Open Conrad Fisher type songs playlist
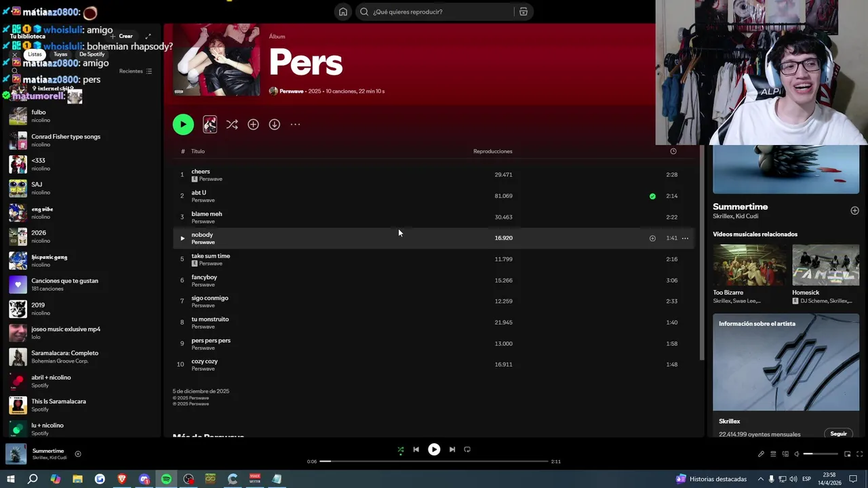The height and width of the screenshot is (488, 868). pos(81,140)
